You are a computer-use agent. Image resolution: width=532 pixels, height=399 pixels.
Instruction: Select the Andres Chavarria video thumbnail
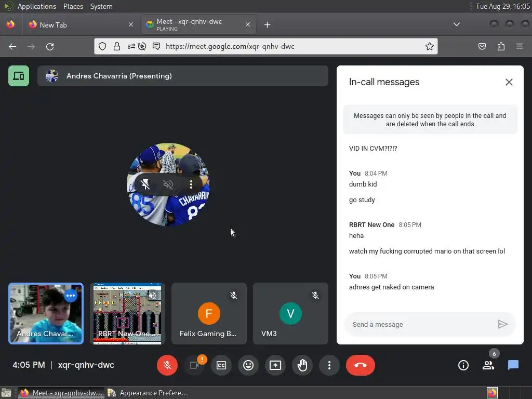click(x=46, y=313)
